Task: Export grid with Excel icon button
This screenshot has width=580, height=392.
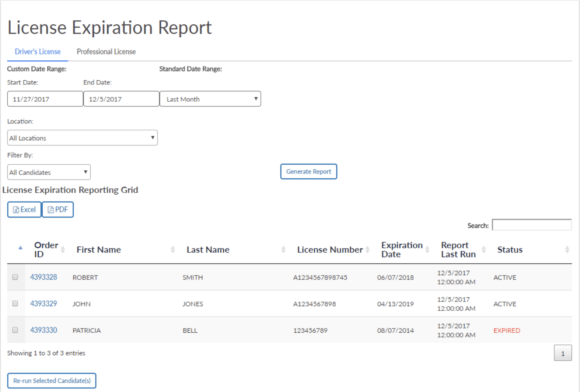Action: tap(24, 210)
